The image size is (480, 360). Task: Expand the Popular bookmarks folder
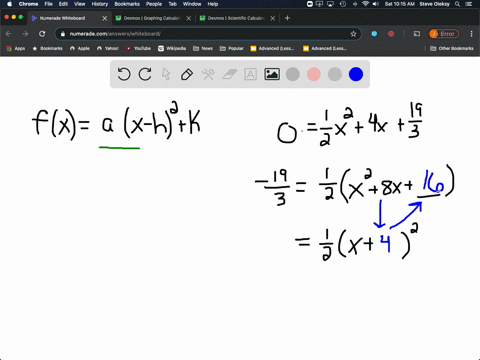(232, 48)
